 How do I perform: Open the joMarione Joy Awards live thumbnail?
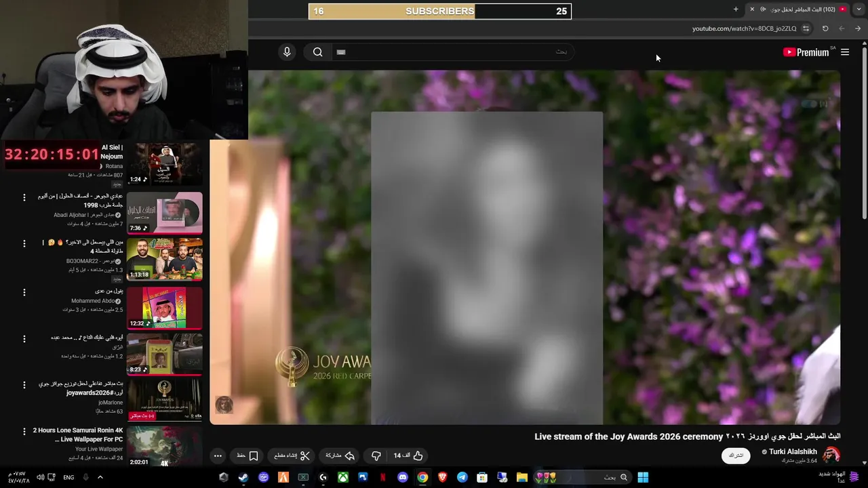tap(165, 400)
